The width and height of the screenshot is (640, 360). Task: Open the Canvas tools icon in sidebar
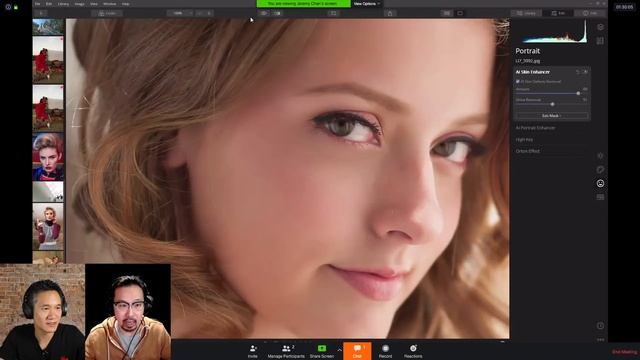[x=600, y=41]
